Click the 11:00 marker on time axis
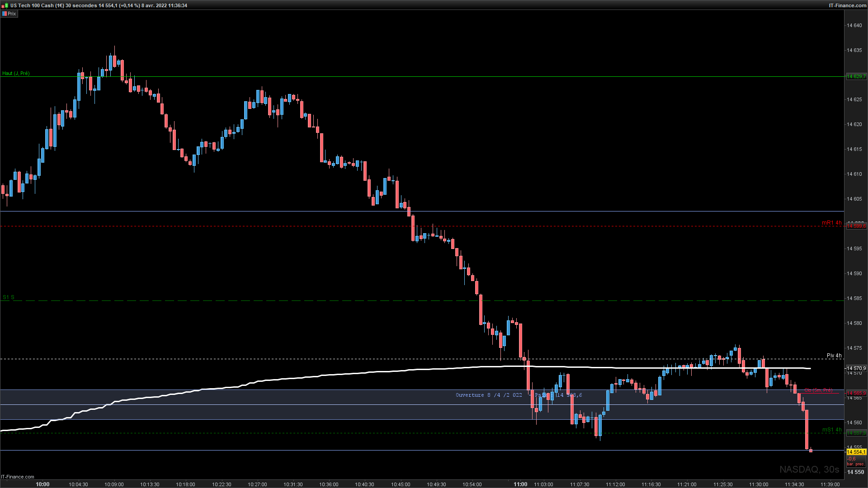Image resolution: width=868 pixels, height=488 pixels. pos(520,484)
